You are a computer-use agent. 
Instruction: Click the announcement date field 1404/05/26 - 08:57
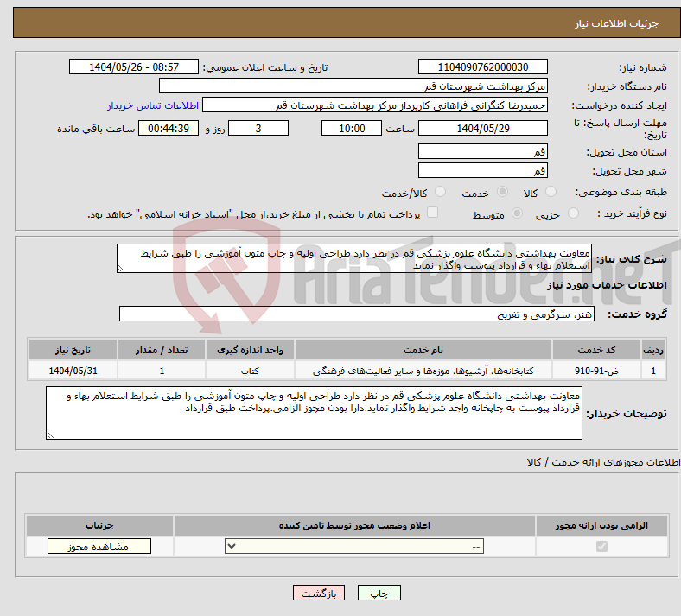(x=134, y=67)
